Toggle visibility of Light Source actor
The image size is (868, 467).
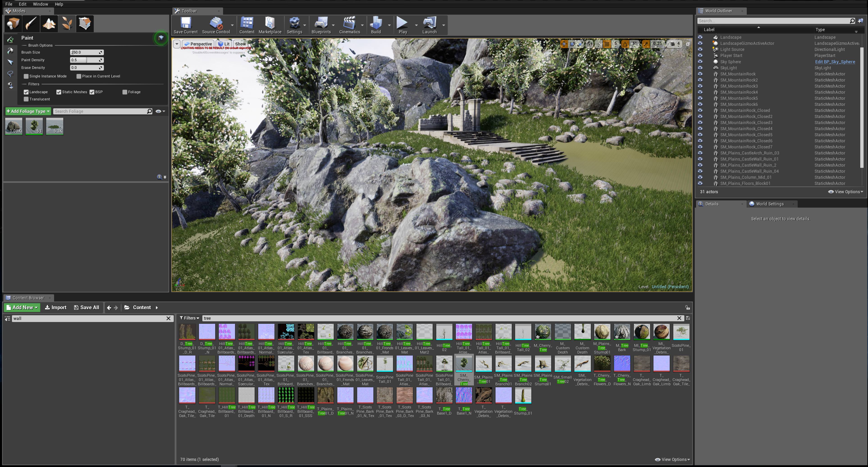(700, 50)
